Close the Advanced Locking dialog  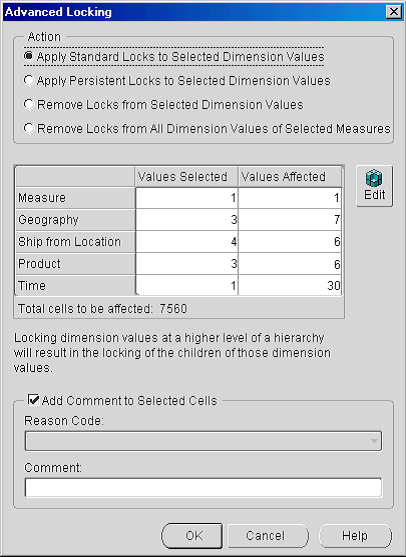(x=394, y=12)
